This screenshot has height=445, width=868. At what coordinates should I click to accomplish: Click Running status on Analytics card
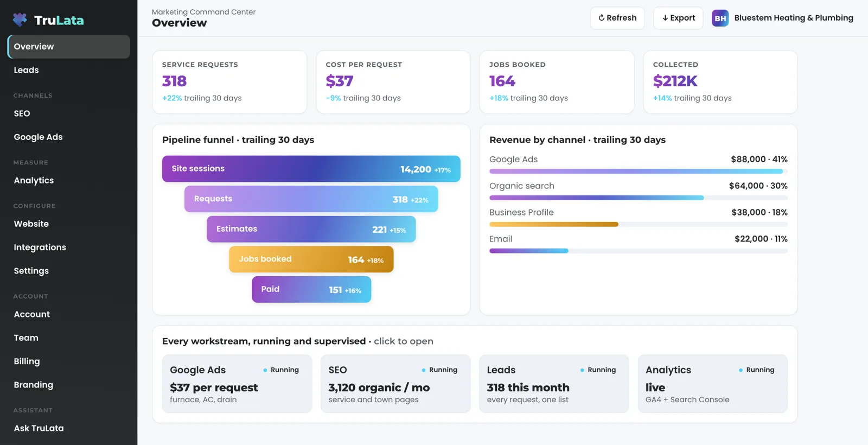[x=756, y=370]
